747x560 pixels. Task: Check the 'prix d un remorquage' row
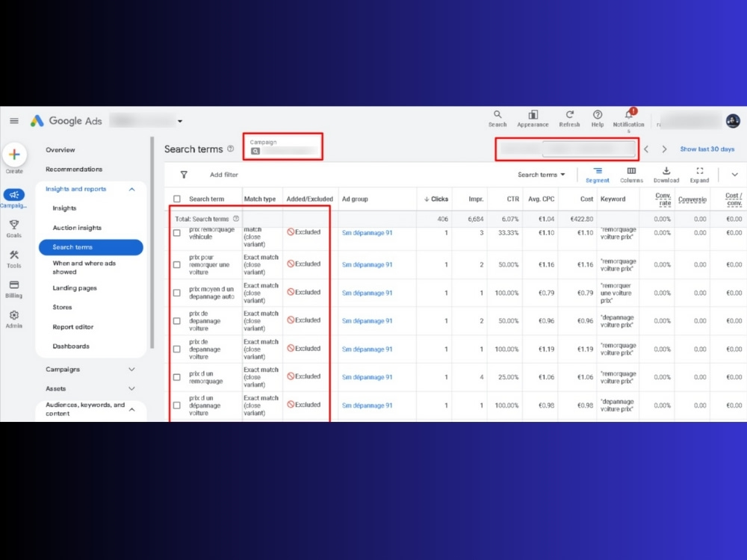[177, 377]
